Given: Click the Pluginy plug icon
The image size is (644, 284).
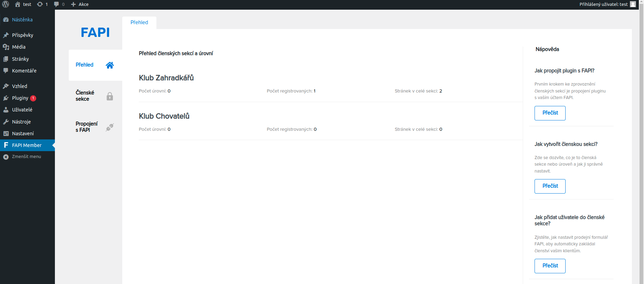Looking at the screenshot, I should (6, 98).
